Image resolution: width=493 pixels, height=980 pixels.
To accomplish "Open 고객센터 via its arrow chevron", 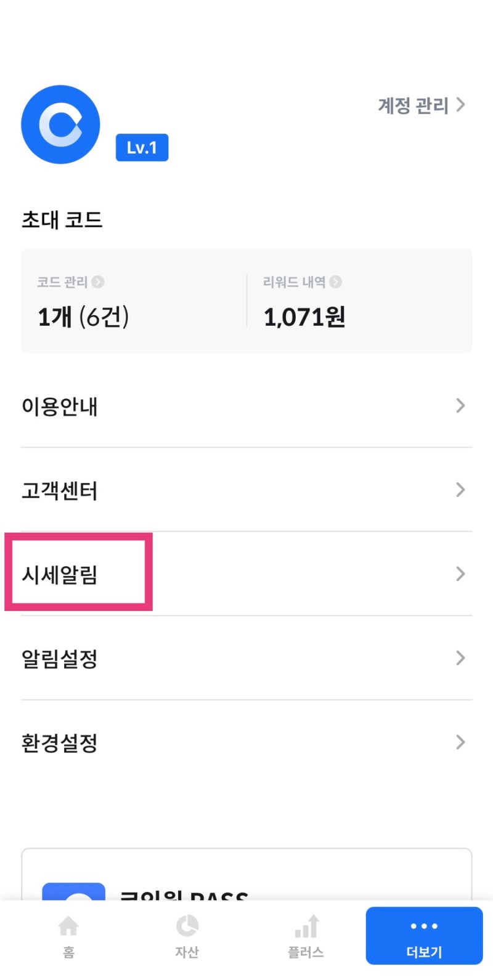I will click(460, 490).
